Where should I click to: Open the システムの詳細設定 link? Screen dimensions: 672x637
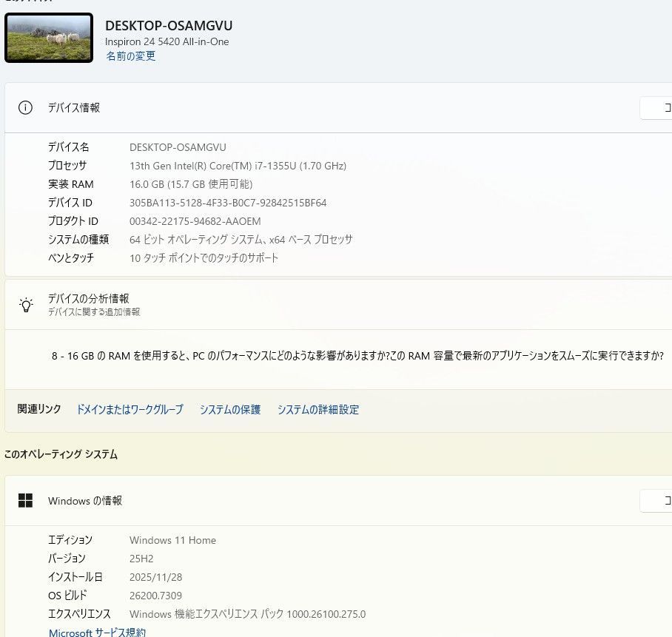(x=318, y=410)
